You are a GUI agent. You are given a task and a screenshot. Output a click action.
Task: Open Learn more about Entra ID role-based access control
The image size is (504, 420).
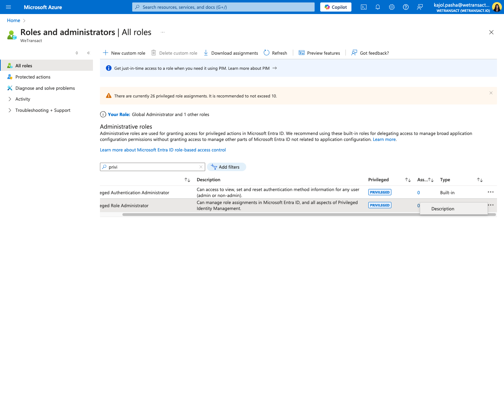click(163, 150)
